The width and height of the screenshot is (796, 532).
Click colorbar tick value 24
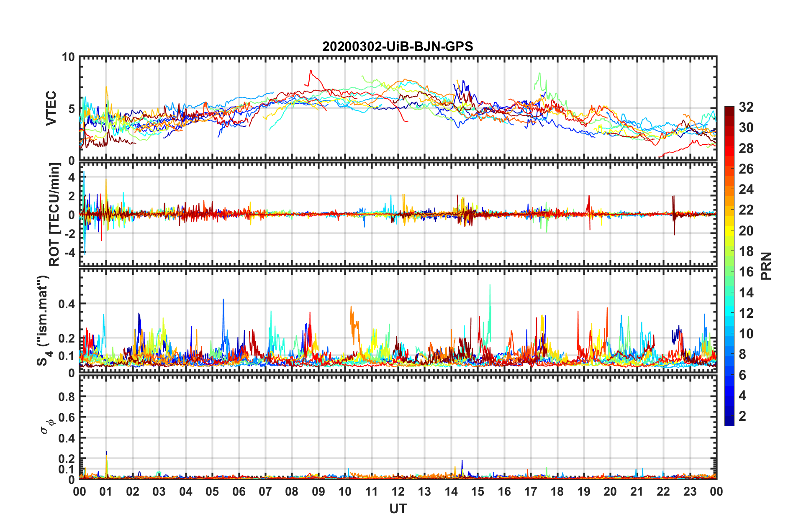pos(746,189)
